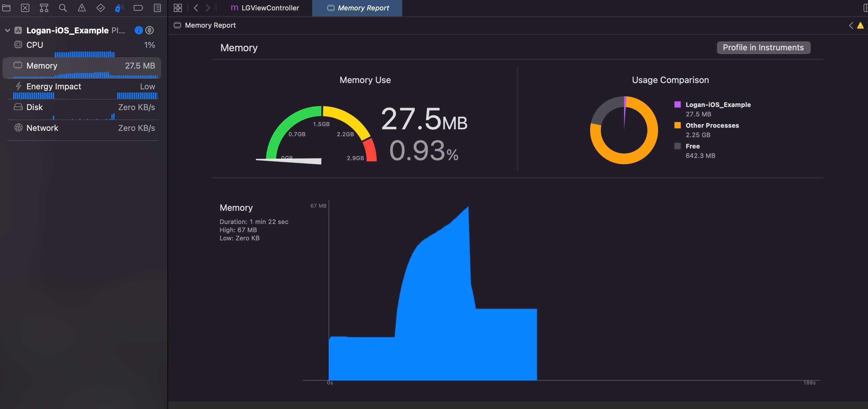Viewport: 868px width, 409px height.
Task: Select the Debug navigator spray icon
Action: pyautogui.click(x=119, y=8)
